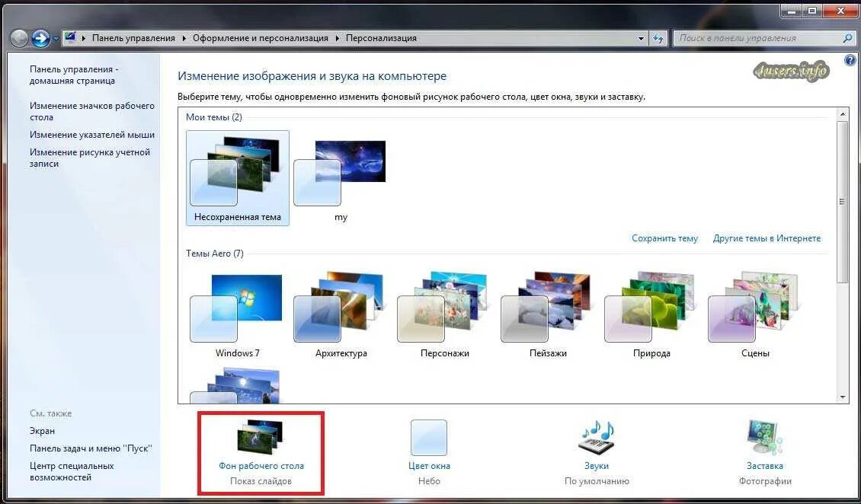Image resolution: width=861 pixels, height=504 pixels.
Task: Click the search magnifier icon
Action: [847, 38]
